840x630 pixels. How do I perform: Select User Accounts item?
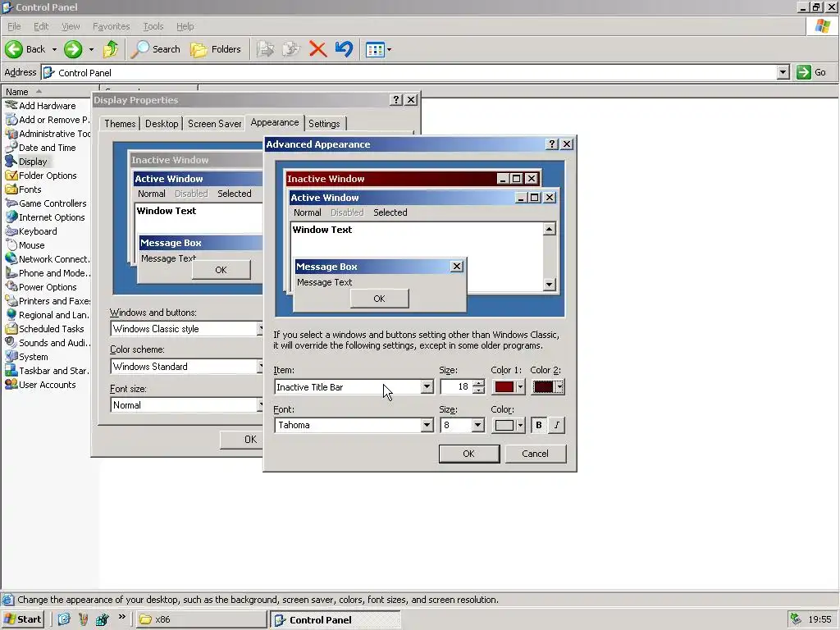pos(41,384)
